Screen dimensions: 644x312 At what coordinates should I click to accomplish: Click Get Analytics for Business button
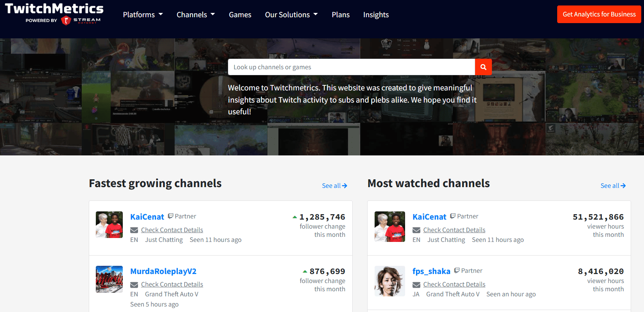[599, 14]
